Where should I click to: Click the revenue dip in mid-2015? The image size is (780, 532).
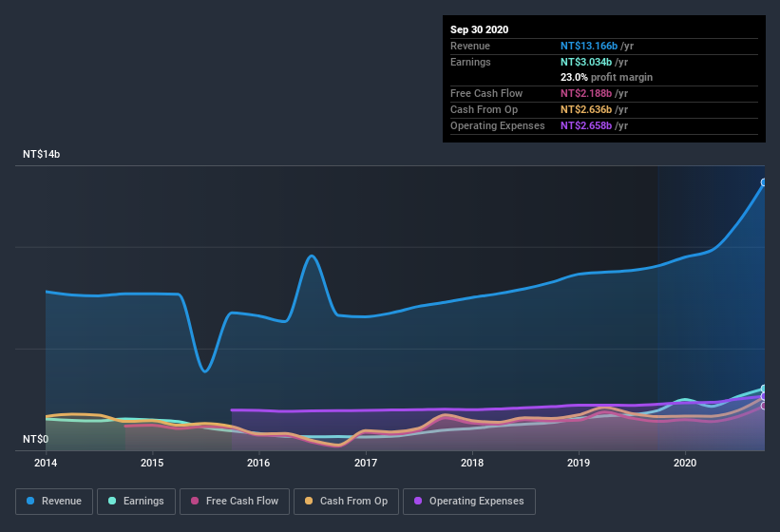pyautogui.click(x=205, y=370)
